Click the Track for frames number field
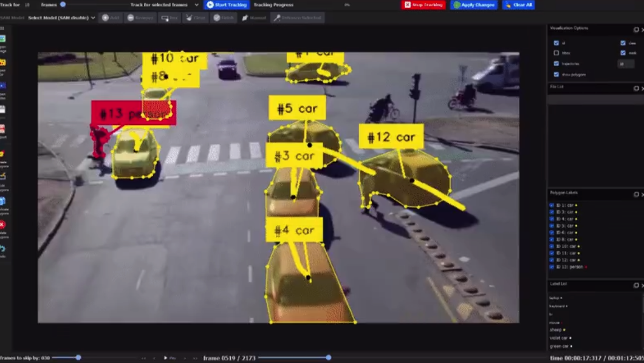 coord(28,5)
